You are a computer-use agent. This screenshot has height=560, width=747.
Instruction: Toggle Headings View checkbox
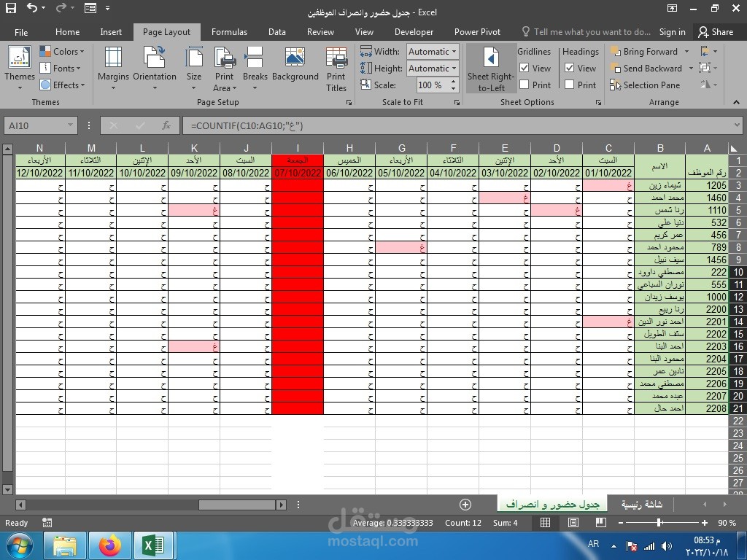569,68
